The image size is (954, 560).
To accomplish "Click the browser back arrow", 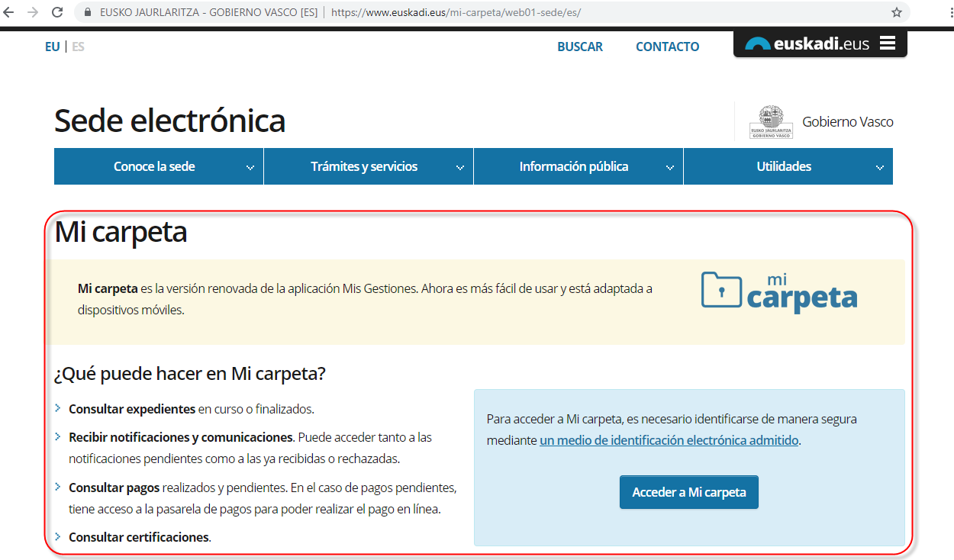I will (9, 13).
